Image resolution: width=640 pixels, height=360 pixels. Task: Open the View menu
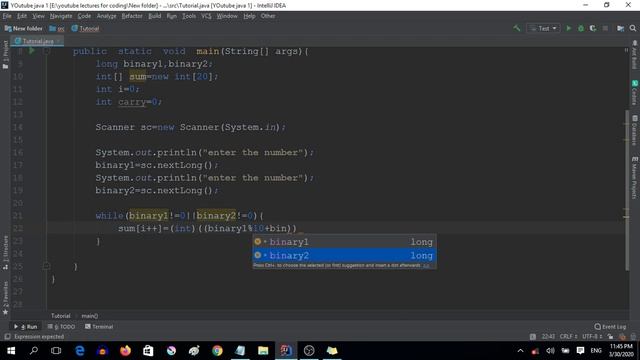[x=38, y=16]
